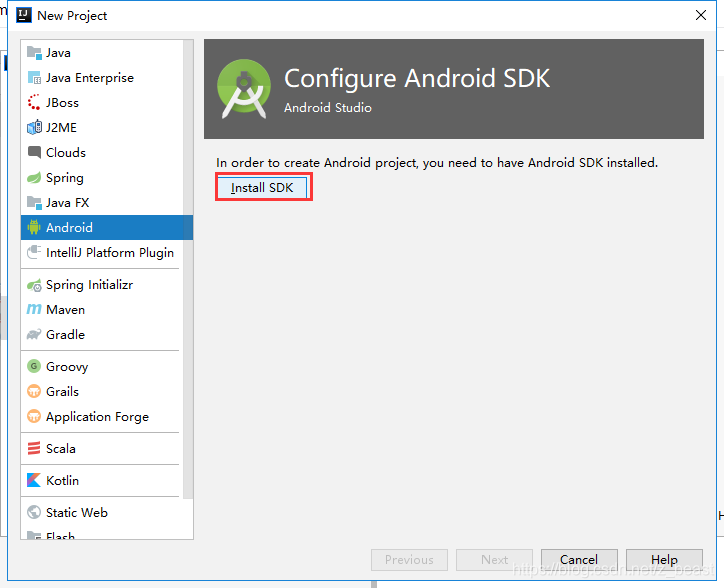Select the green Groovy icon
This screenshot has width=724, height=588.
coord(34,366)
